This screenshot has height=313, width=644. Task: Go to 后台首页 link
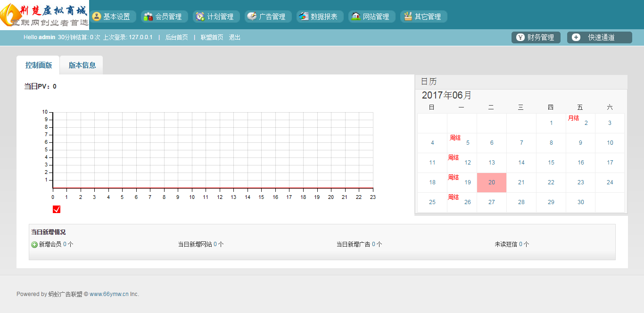[x=176, y=37]
